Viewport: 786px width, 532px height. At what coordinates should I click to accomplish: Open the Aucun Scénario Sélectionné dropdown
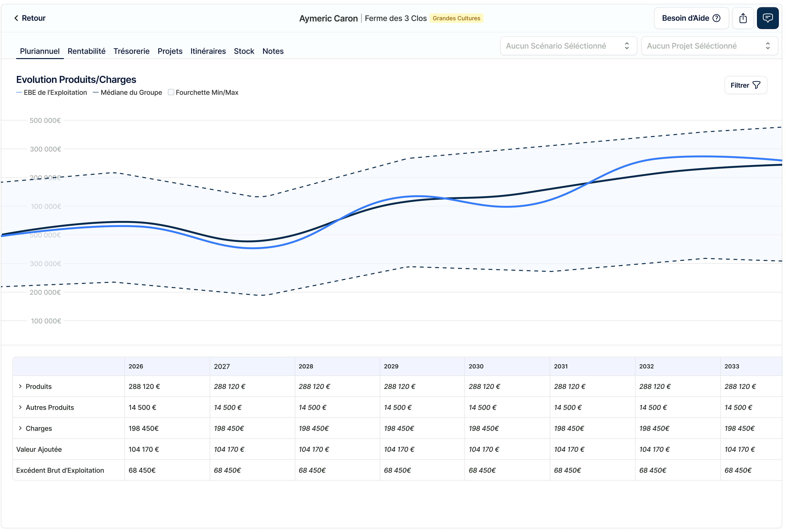tap(569, 46)
